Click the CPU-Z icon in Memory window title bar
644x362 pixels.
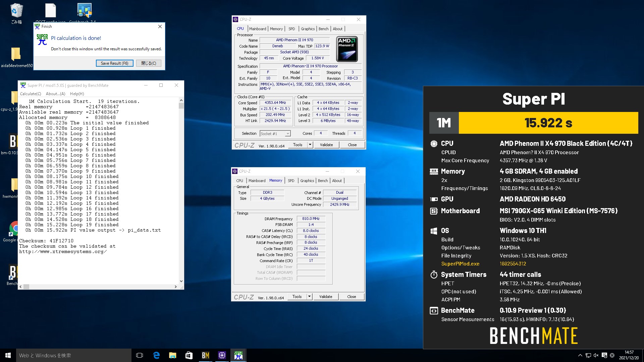pyautogui.click(x=235, y=171)
